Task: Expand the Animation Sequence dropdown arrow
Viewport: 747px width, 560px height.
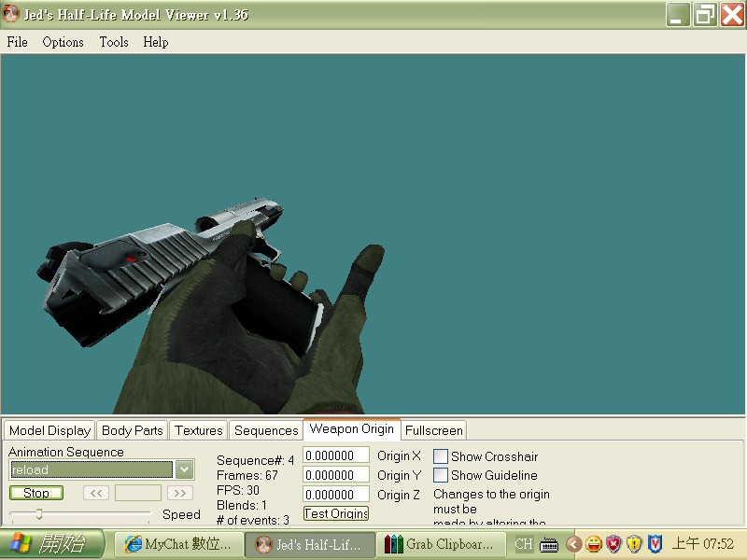Action: pos(184,469)
